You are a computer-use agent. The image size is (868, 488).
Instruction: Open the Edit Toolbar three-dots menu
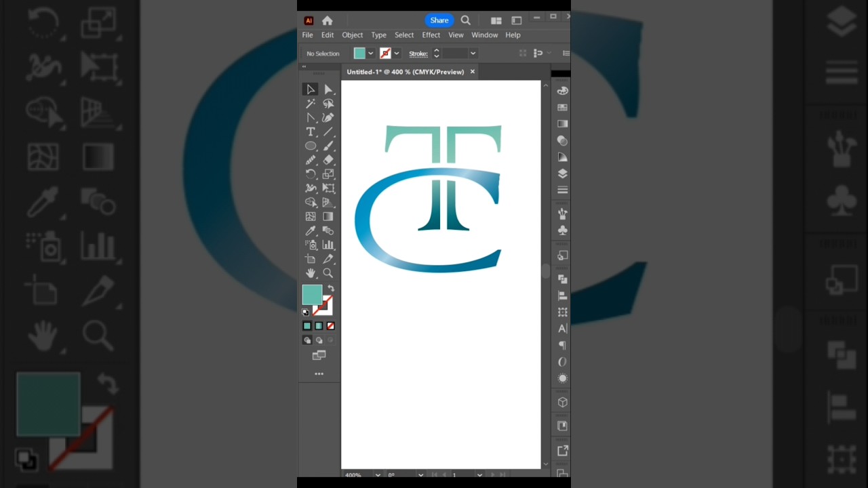pos(319,374)
